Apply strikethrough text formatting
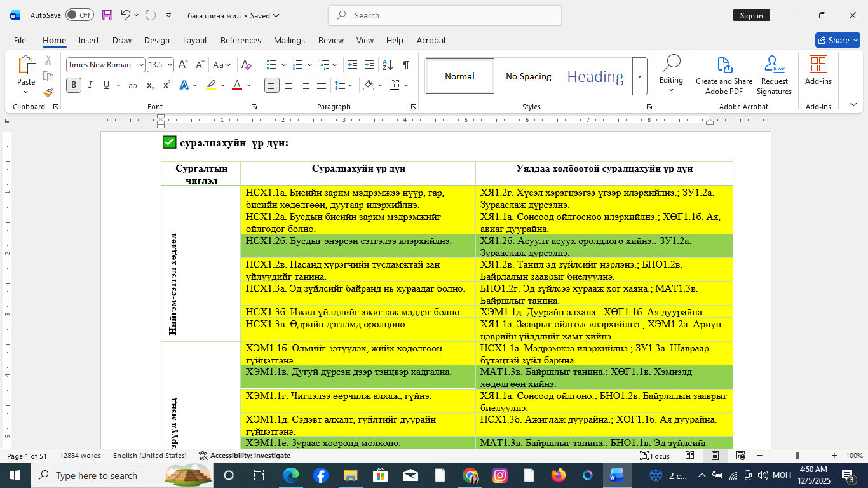This screenshot has width=868, height=488. click(133, 85)
